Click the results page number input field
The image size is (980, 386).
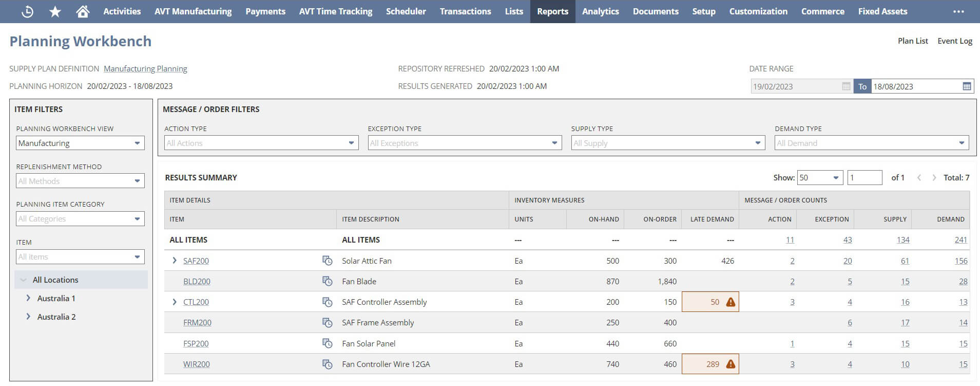[x=864, y=178]
